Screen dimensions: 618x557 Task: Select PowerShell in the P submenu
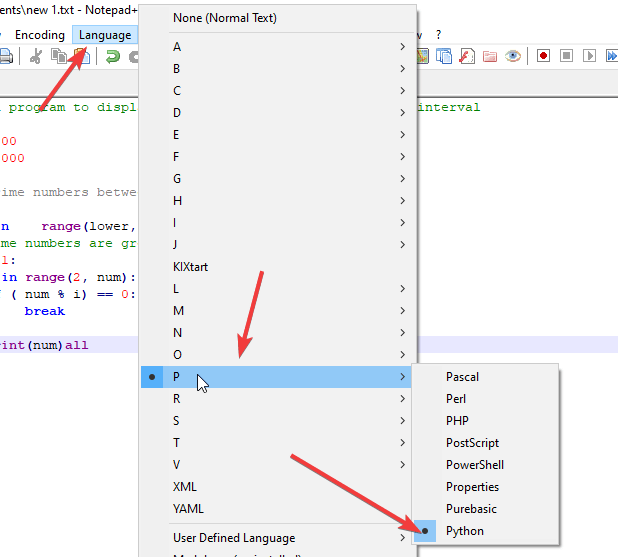click(485, 465)
